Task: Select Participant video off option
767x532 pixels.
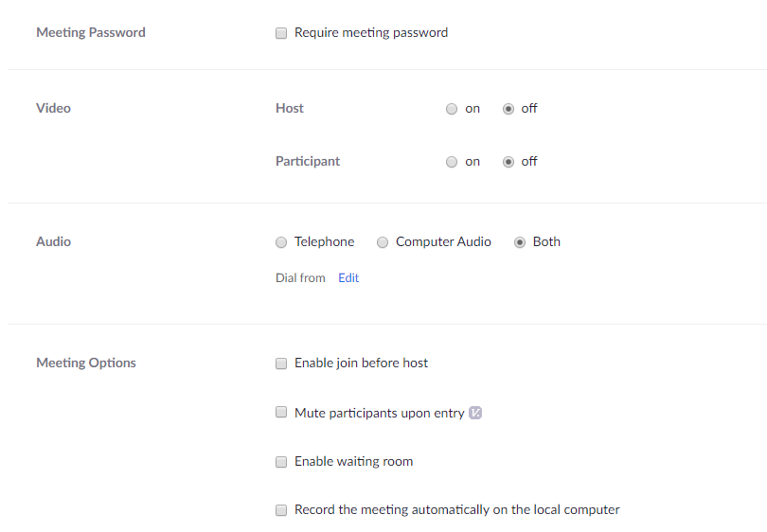Action: [x=508, y=162]
